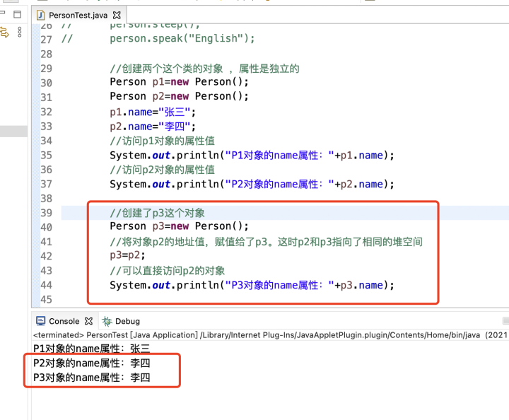Click code 'p2.name="李四";'

(153, 127)
